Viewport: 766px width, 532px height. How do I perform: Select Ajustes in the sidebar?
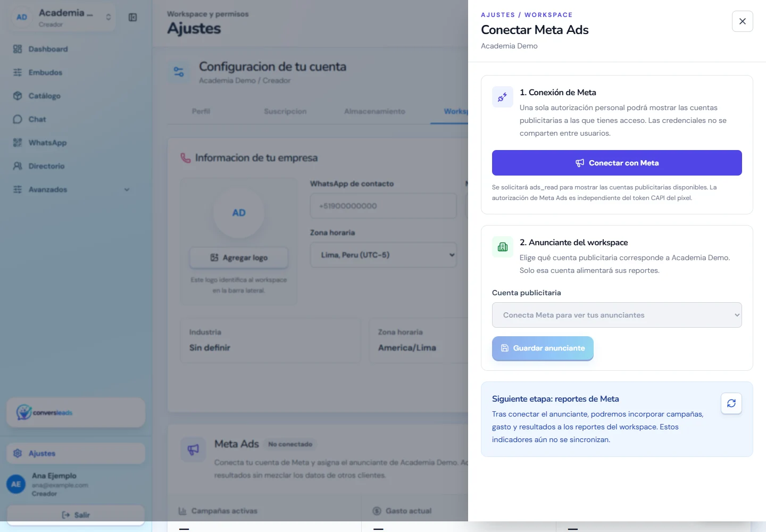click(76, 453)
